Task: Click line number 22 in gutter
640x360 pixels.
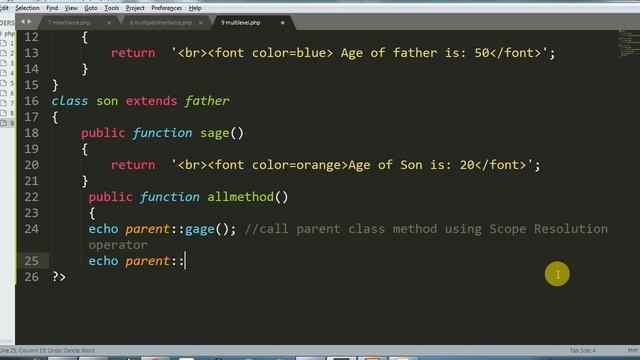Action: pos(31,197)
